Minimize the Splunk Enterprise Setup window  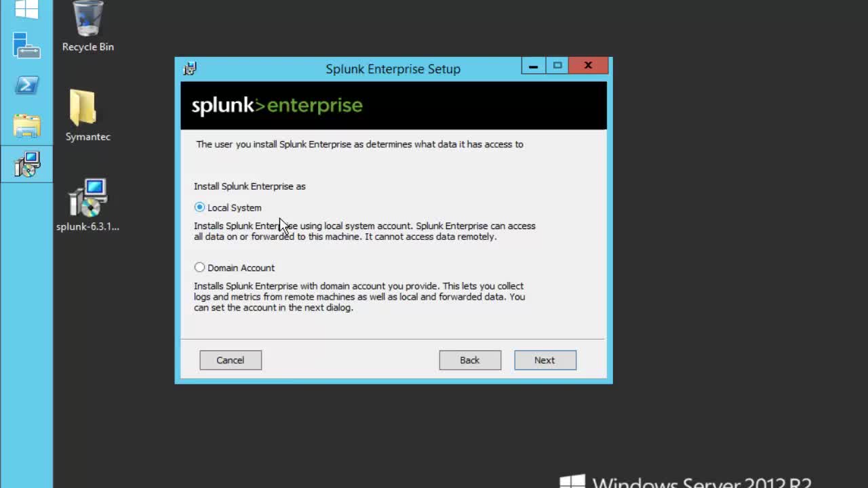(x=533, y=66)
